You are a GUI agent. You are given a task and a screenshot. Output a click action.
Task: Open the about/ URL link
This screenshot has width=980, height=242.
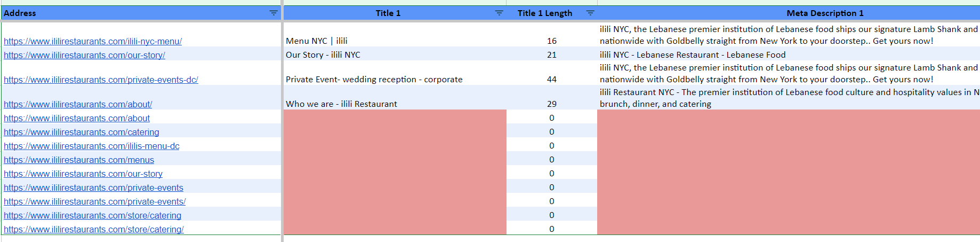(x=78, y=104)
